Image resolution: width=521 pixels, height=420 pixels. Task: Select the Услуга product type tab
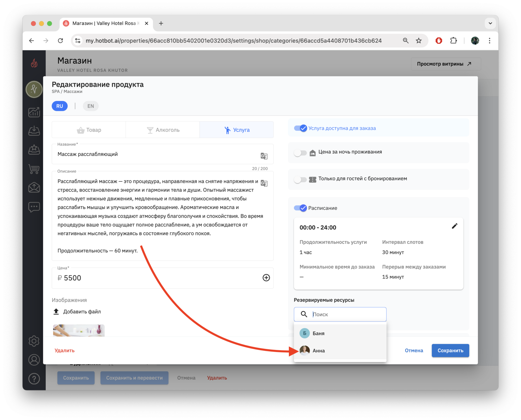coord(237,130)
